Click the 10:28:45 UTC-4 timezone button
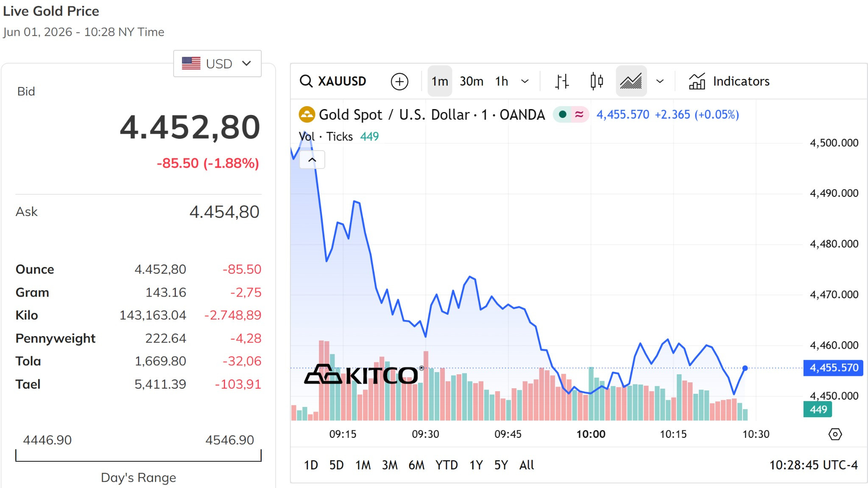This screenshot has width=868, height=488. [x=813, y=465]
